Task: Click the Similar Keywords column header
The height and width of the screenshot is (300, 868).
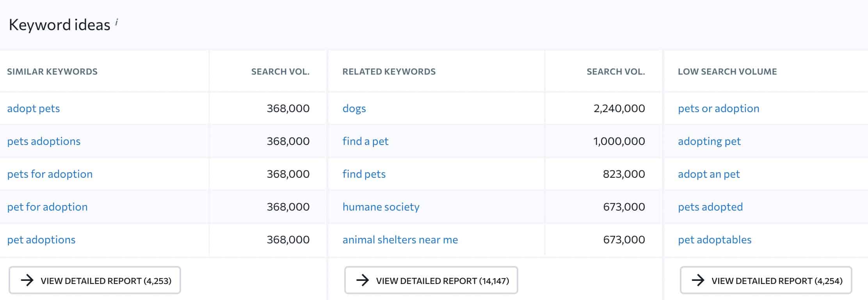Action: click(x=52, y=71)
